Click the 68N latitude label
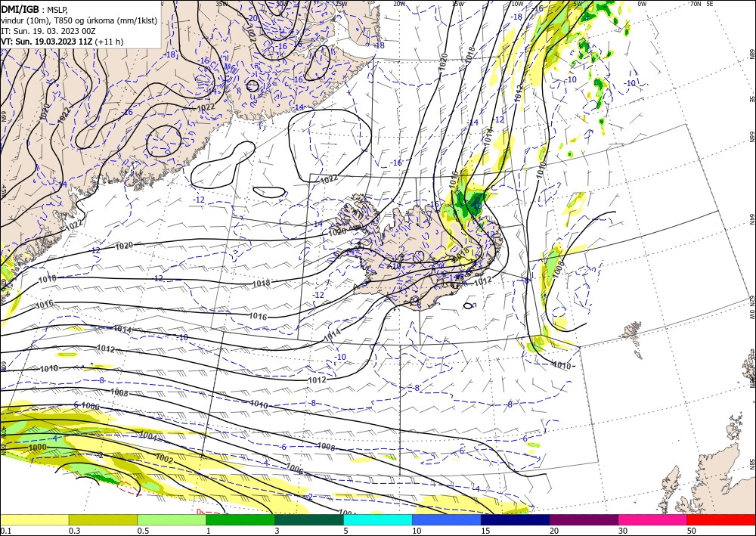 (x=751, y=53)
